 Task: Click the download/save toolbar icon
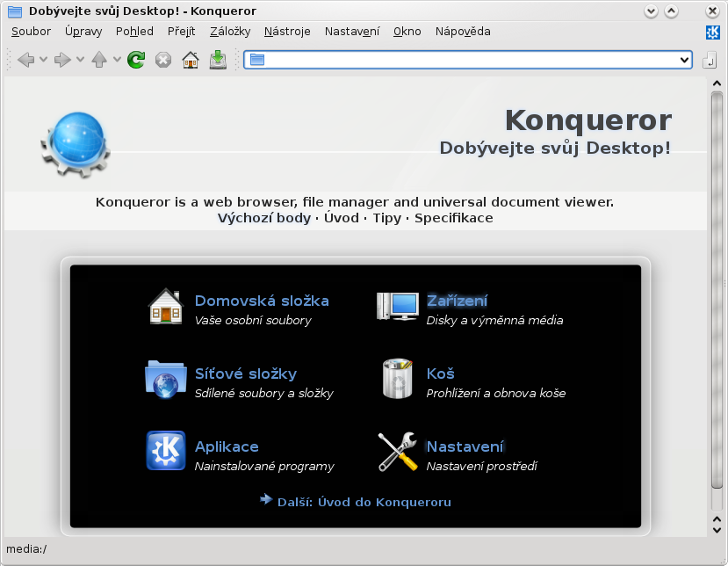tap(218, 60)
